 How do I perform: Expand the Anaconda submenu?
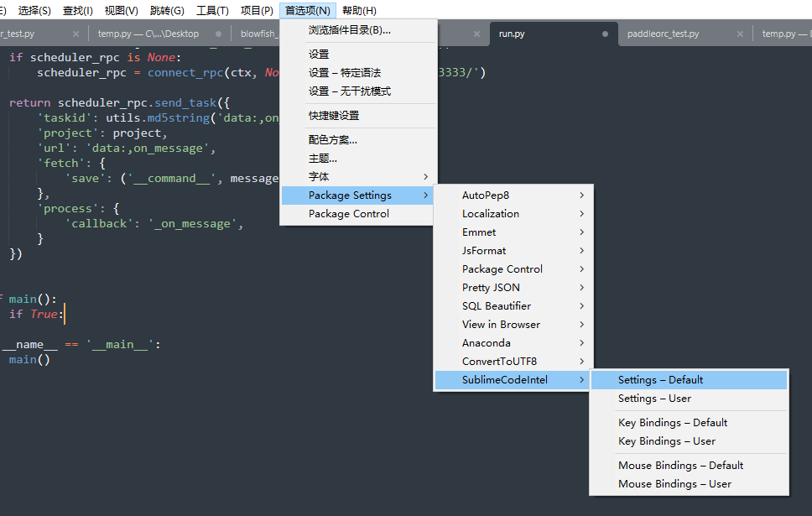(x=513, y=343)
